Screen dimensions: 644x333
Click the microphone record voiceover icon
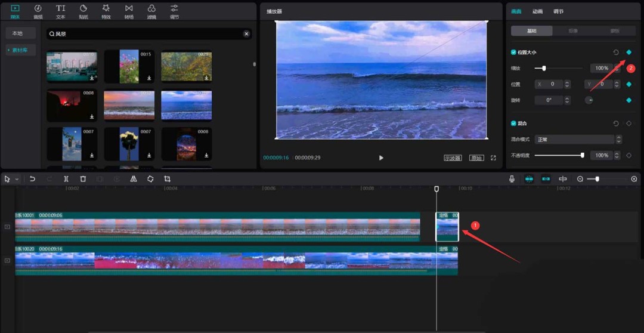[x=512, y=179]
